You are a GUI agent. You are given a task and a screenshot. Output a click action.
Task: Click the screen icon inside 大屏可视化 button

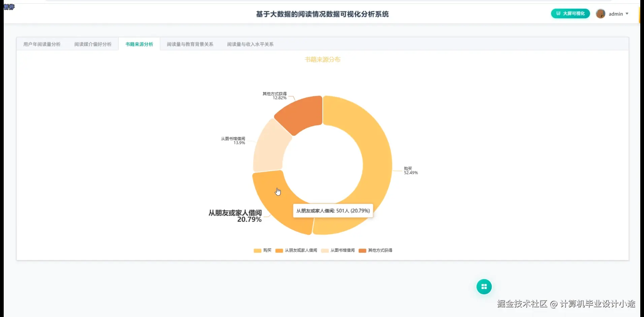[558, 13]
